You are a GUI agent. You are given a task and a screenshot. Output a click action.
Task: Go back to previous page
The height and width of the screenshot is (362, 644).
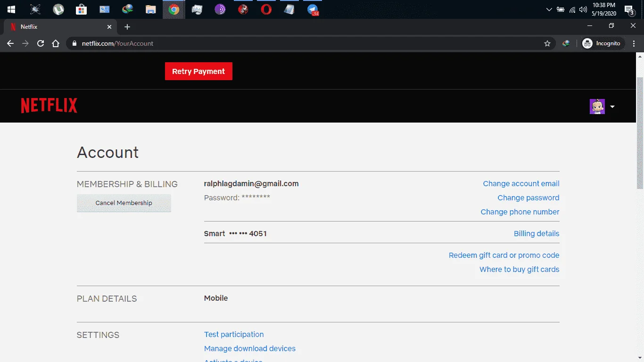(10, 43)
